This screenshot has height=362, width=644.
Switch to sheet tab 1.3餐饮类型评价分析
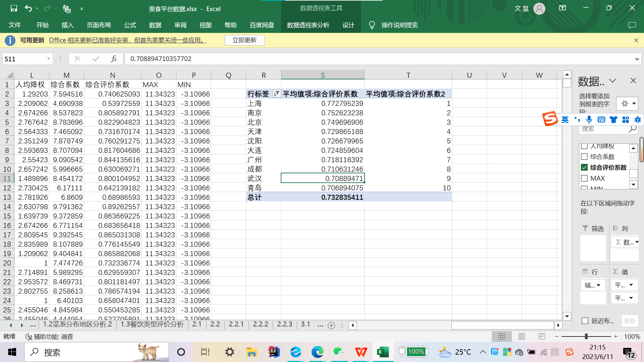(152, 324)
